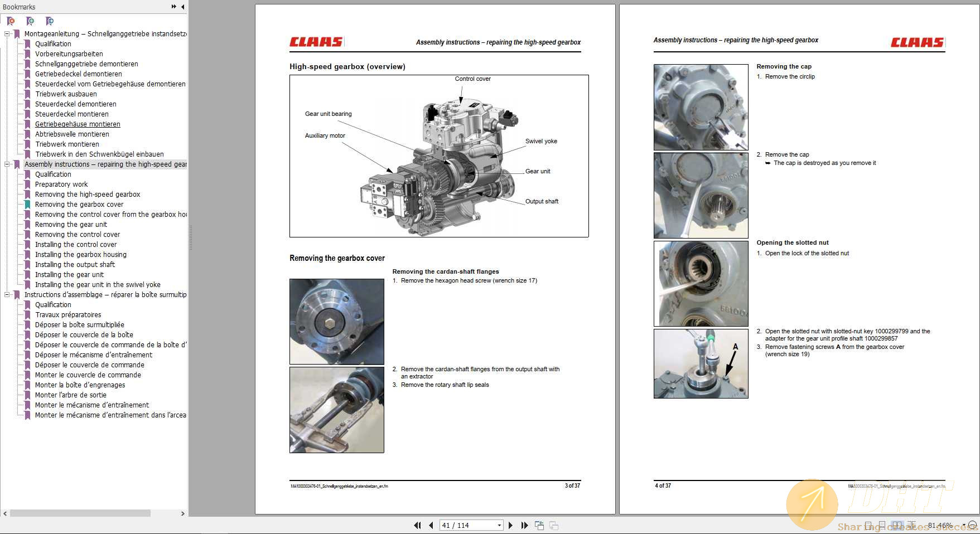The image size is (980, 534).
Task: Click the High-speed gearbox overview diagram
Action: (439, 156)
